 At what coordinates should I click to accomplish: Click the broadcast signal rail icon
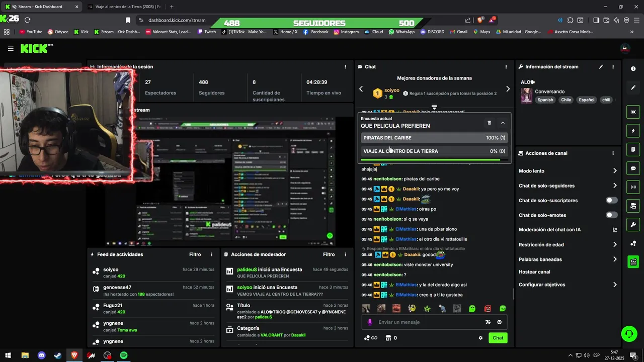click(x=633, y=187)
